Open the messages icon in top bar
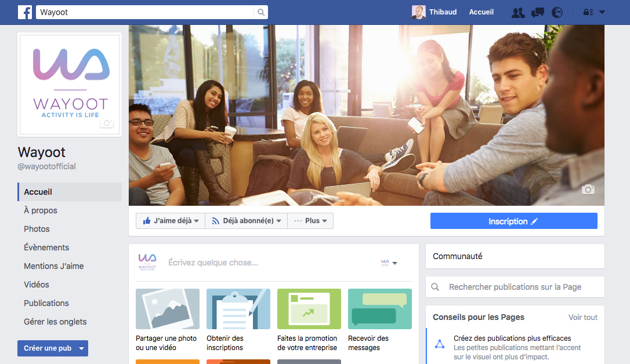This screenshot has width=630, height=364. tap(538, 12)
